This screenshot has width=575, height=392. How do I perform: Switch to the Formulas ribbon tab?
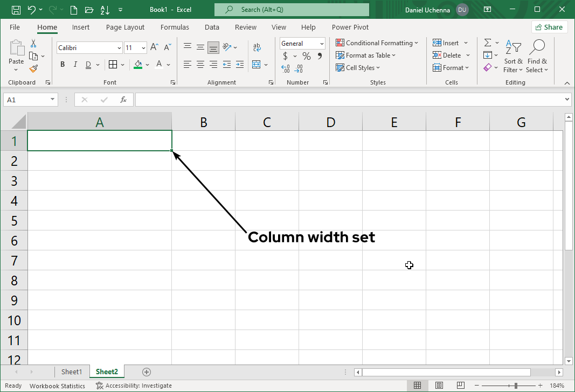coord(175,27)
